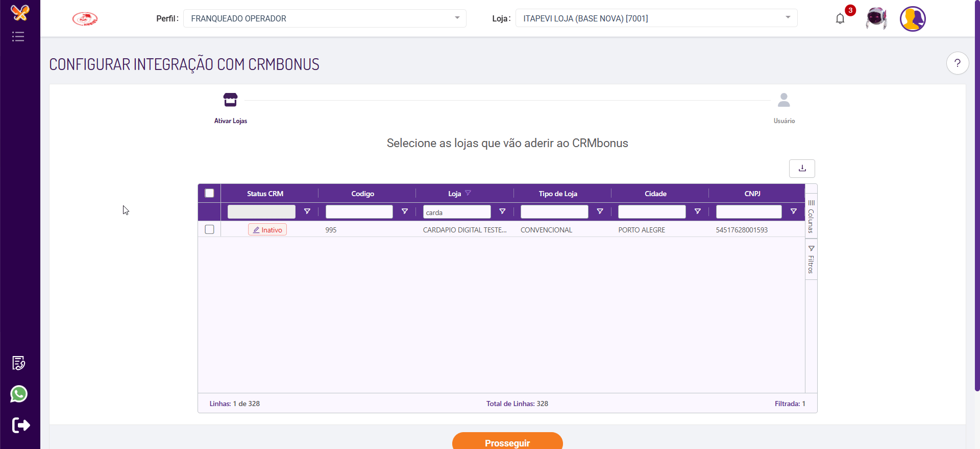Expand the Loja store selector dropdown
Image resolution: width=980 pixels, height=449 pixels.
pos(656,18)
